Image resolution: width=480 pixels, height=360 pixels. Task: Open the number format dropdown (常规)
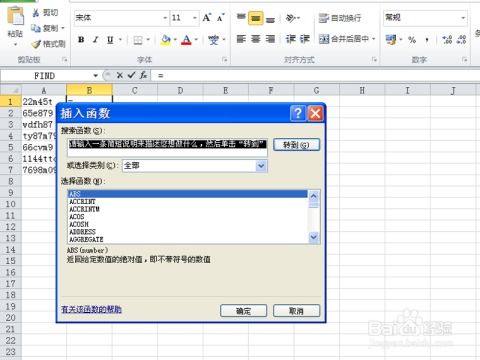point(463,18)
